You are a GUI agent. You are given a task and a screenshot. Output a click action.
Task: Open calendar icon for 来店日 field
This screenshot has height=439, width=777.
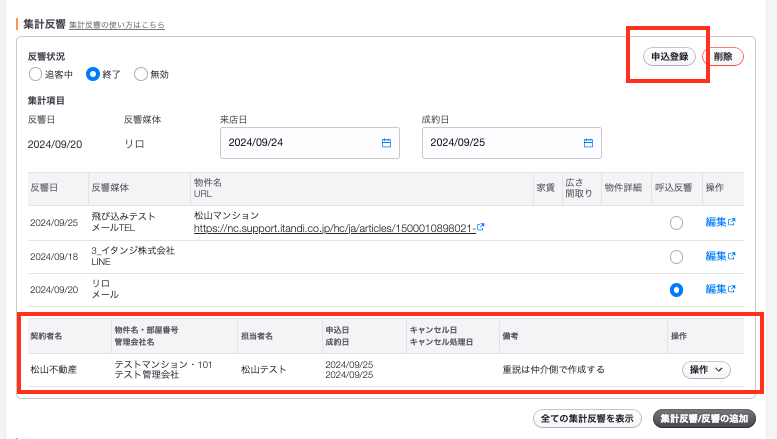387,143
